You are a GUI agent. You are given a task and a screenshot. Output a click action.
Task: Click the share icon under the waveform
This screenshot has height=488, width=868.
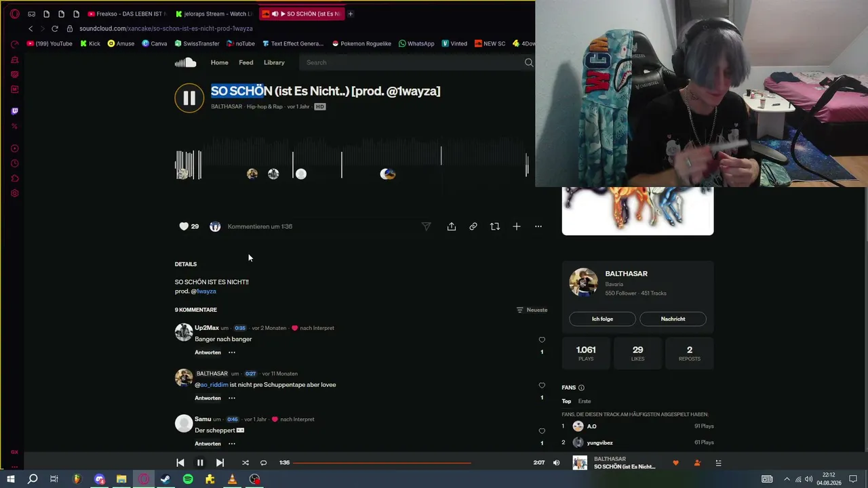click(x=452, y=226)
